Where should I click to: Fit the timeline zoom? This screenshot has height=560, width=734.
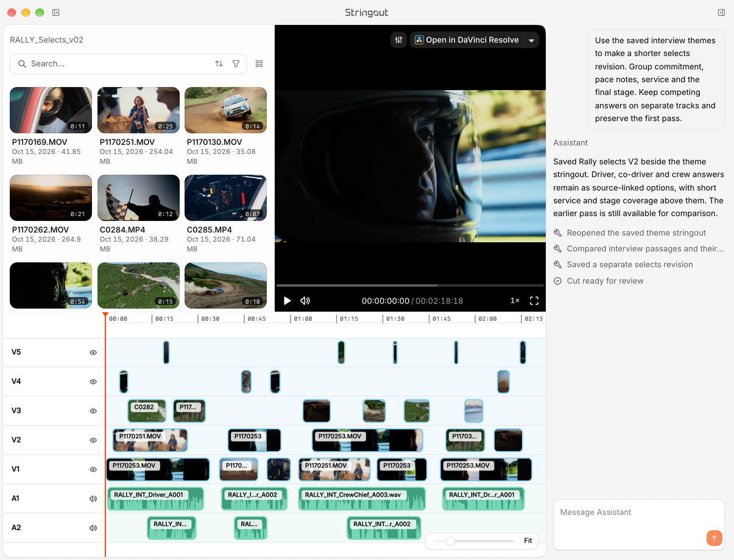pos(528,541)
